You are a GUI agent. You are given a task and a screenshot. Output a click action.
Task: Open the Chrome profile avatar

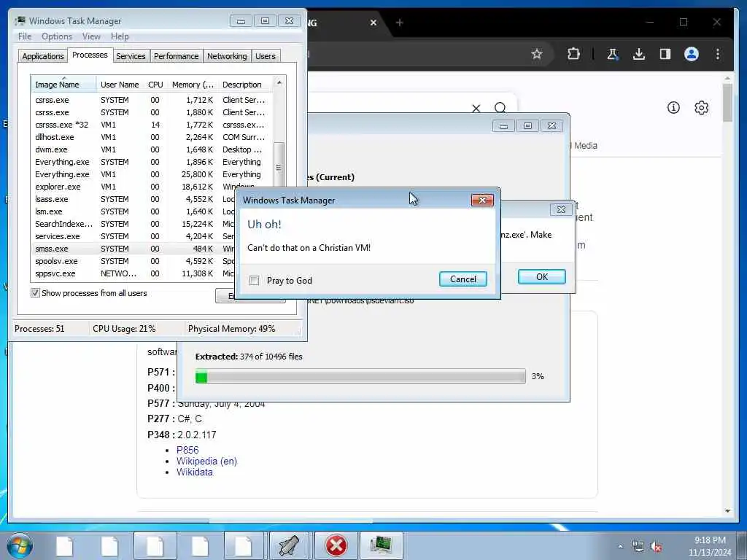[x=692, y=54]
